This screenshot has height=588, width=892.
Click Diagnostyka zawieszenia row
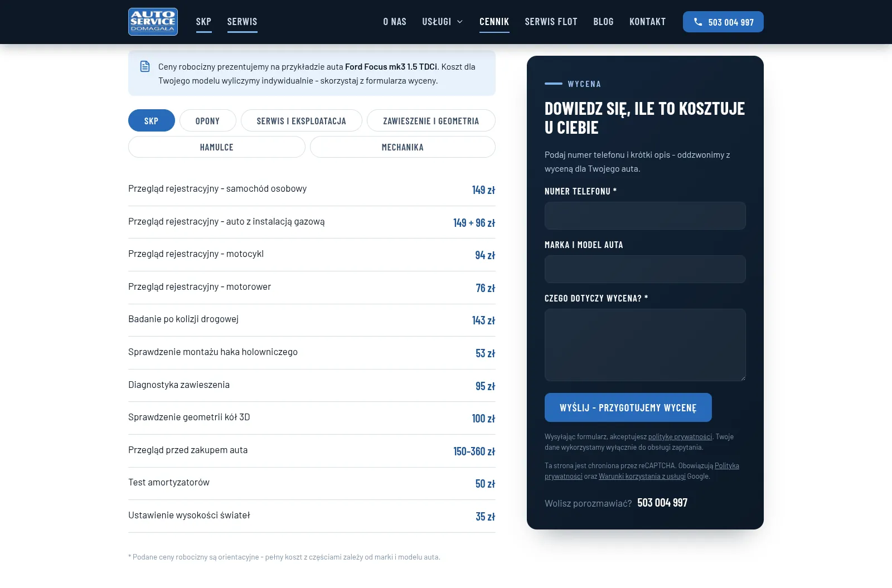[312, 385]
